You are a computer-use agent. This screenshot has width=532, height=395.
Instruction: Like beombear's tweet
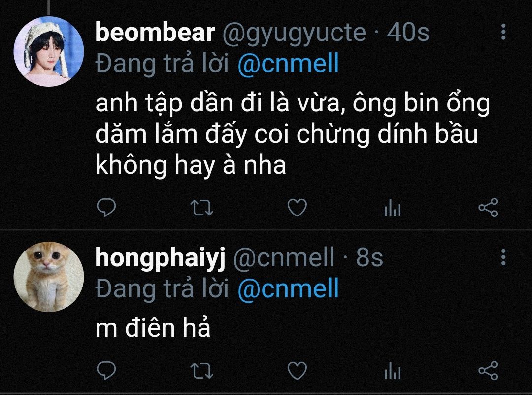click(297, 207)
